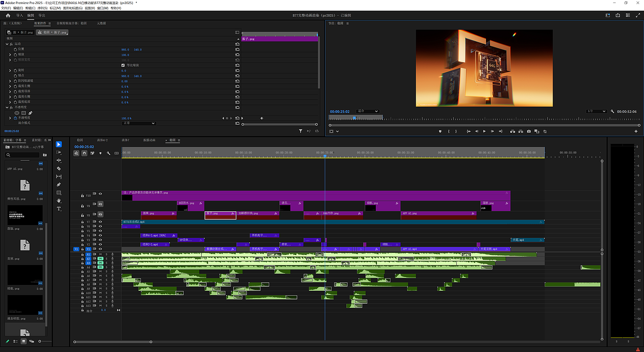The width and height of the screenshot is (644, 352).
Task: Open playback resolution dropdown 1/2
Action: pyautogui.click(x=596, y=111)
